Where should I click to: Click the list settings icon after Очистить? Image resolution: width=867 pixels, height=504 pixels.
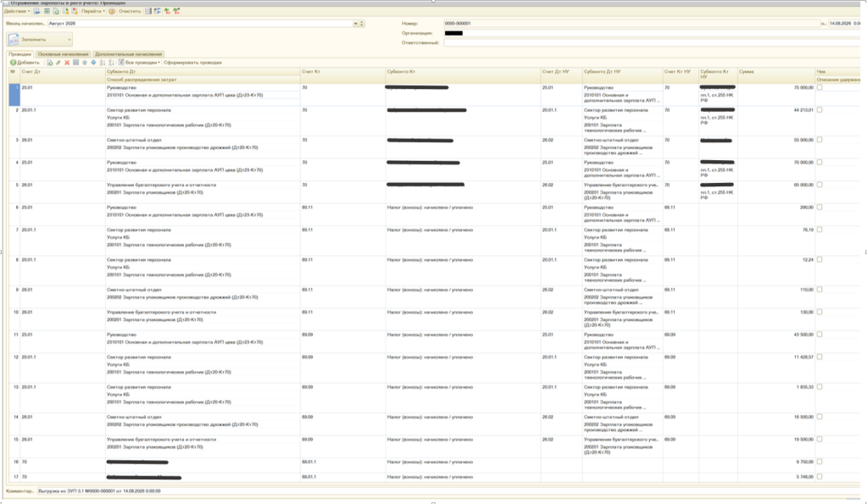[148, 11]
